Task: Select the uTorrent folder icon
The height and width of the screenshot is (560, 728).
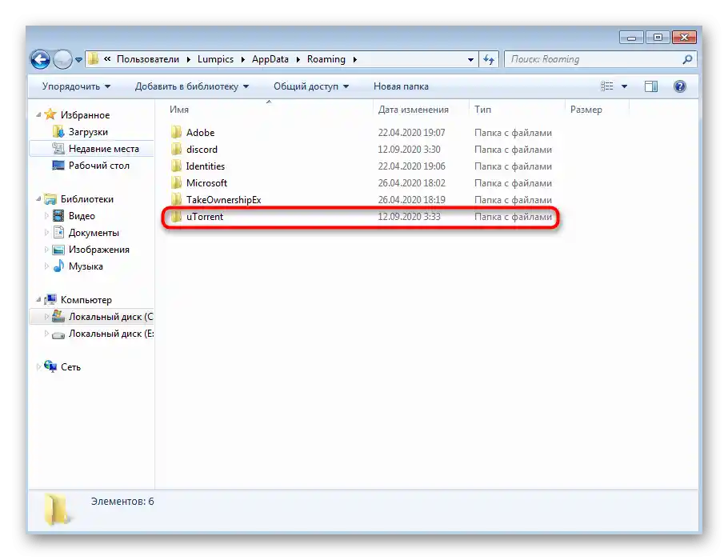Action: click(x=176, y=216)
